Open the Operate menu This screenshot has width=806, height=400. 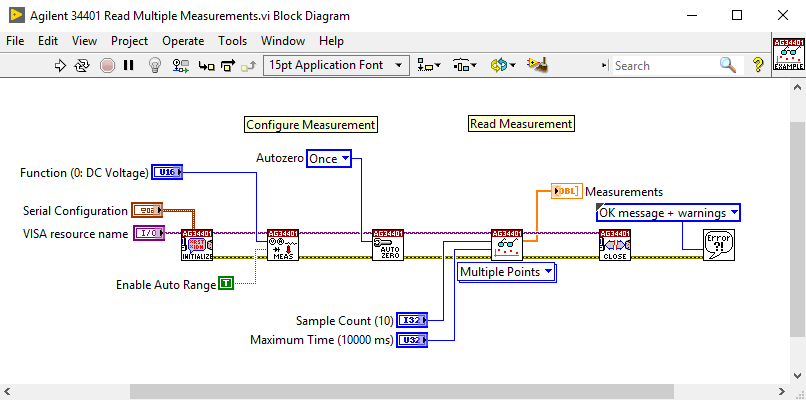pyautogui.click(x=183, y=41)
